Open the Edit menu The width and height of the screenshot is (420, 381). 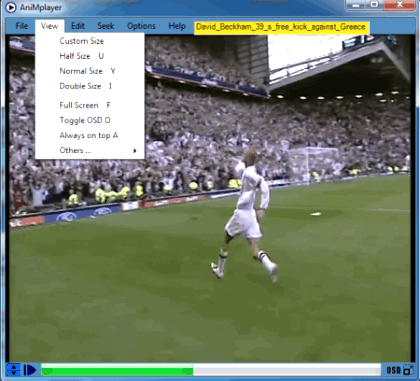point(78,26)
